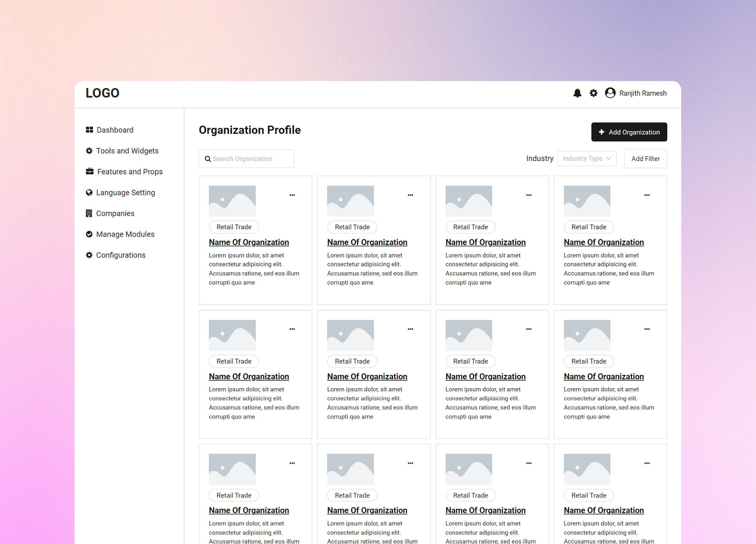The height and width of the screenshot is (544, 756).
Task: Open the last card's three-dot menu
Action: point(647,463)
